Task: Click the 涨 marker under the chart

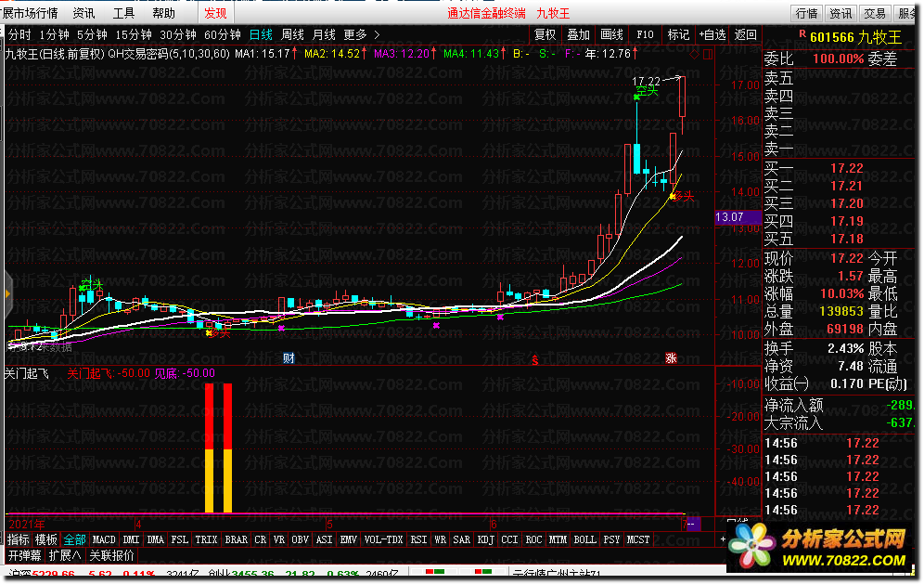Action: 671,358
